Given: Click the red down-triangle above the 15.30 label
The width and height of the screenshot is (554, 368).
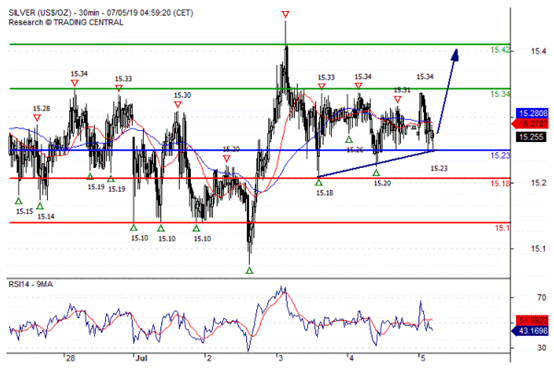Looking at the screenshot, I should (x=178, y=105).
